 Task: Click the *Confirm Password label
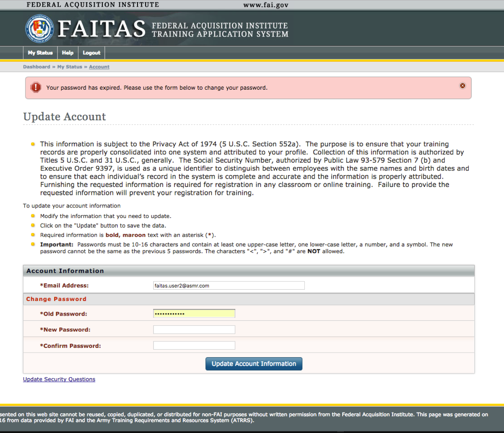70,346
